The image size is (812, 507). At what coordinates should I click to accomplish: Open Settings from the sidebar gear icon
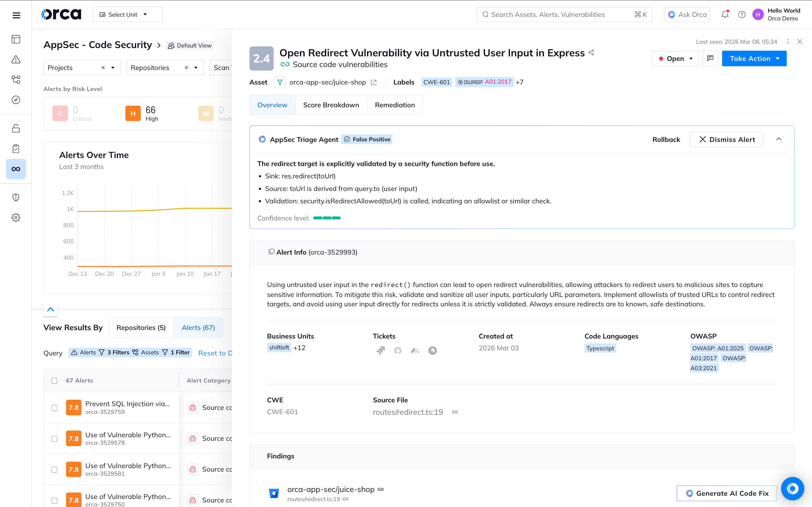[16, 217]
